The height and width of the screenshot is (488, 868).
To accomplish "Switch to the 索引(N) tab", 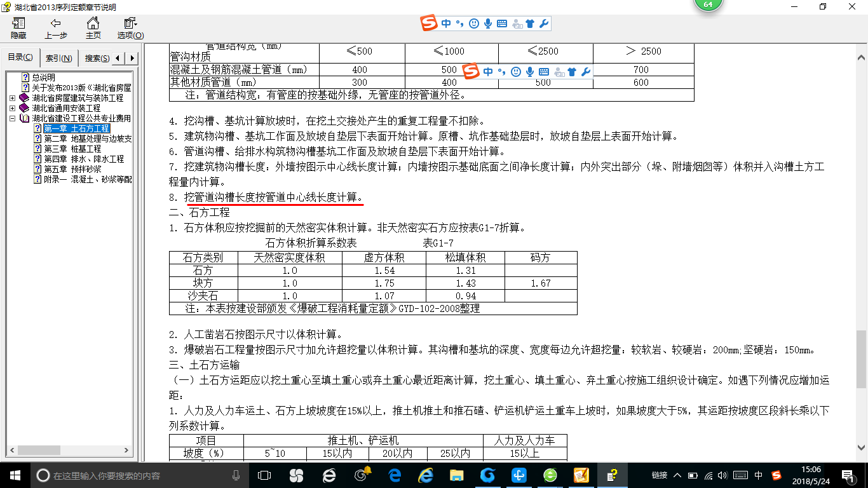I will [59, 58].
